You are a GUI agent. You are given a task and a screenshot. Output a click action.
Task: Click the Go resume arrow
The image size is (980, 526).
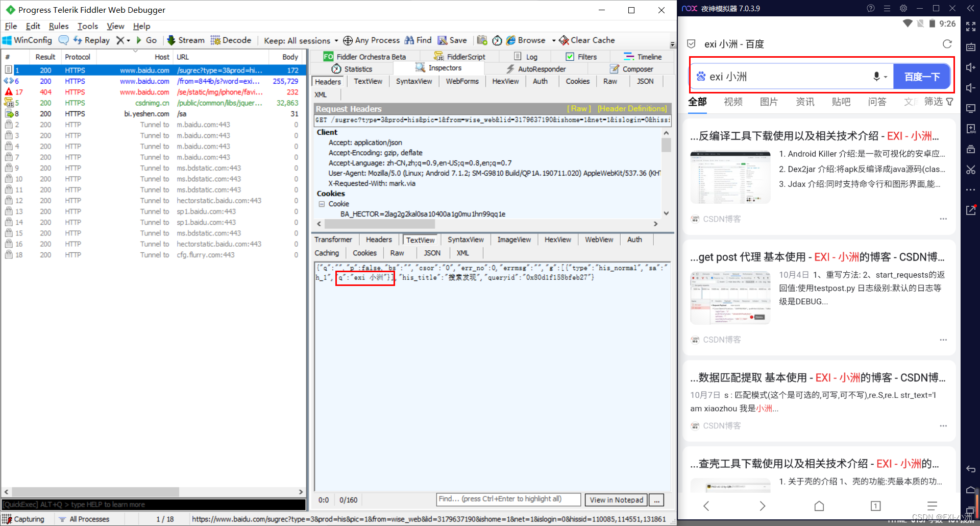[x=146, y=40]
